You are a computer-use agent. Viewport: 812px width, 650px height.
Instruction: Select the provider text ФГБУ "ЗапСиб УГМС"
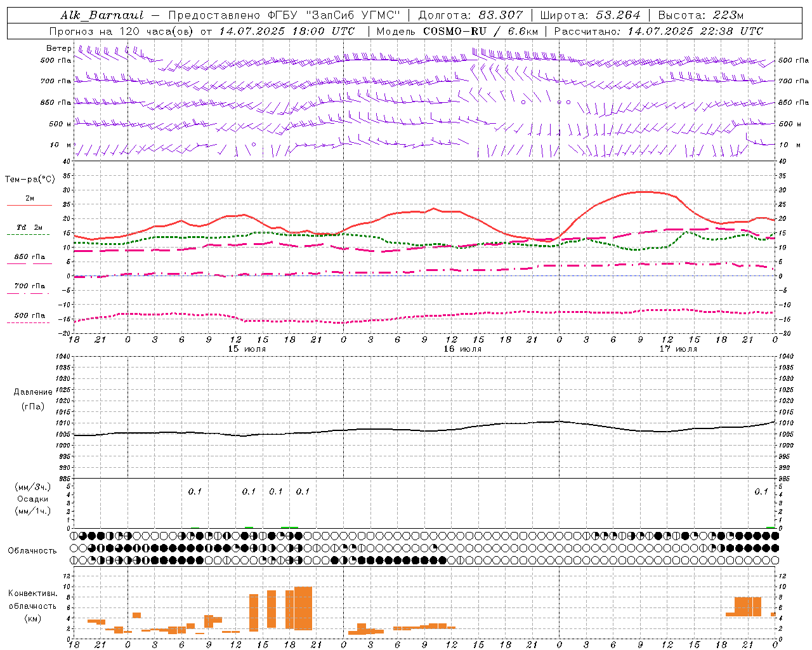coord(334,15)
